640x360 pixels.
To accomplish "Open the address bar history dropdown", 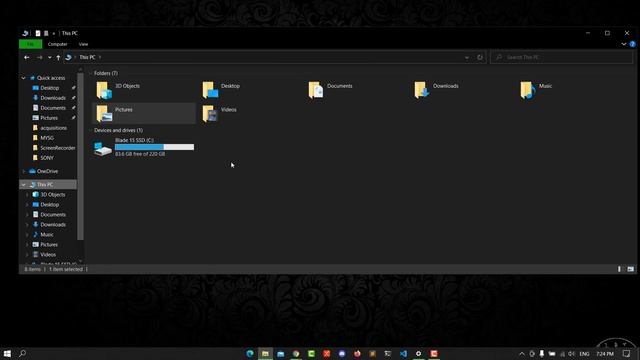I will point(467,58).
